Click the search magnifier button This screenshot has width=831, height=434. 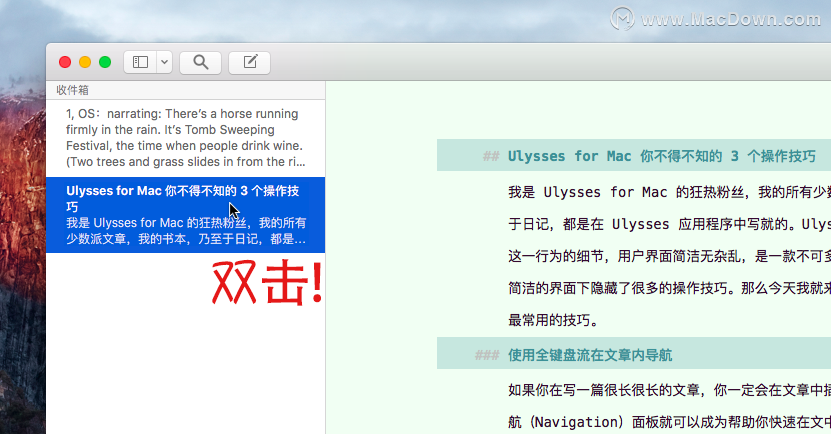(200, 63)
